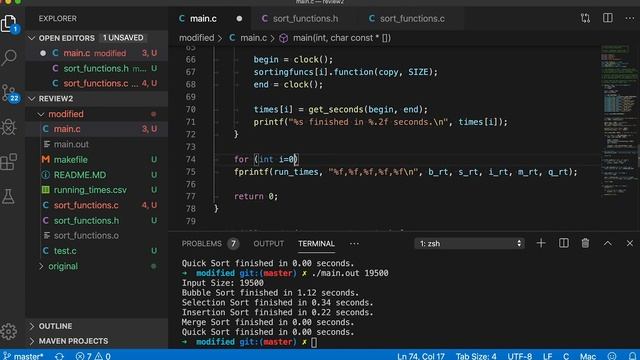Open sort_functions.h in modified folder tree
The width and height of the screenshot is (640, 360).
point(96,220)
